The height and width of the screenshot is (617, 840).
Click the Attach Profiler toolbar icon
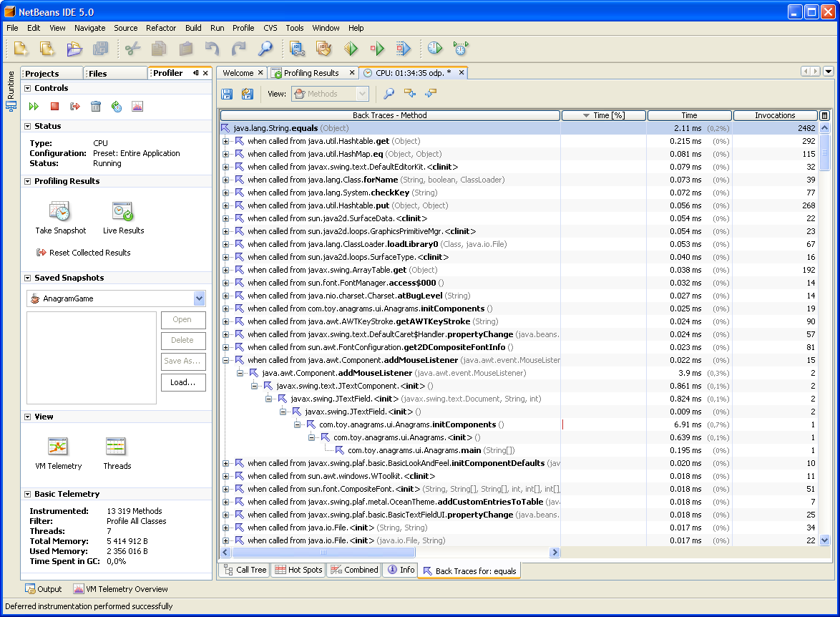(x=461, y=48)
